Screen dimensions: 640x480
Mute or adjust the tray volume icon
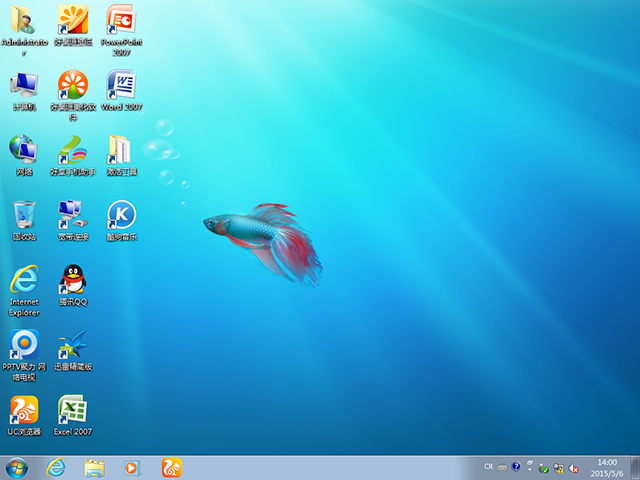click(x=573, y=467)
